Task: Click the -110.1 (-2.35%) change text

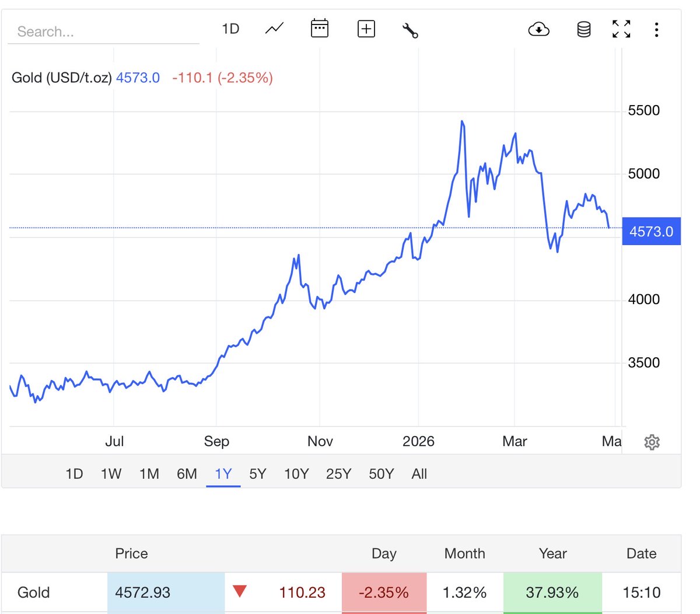Action: (x=222, y=78)
